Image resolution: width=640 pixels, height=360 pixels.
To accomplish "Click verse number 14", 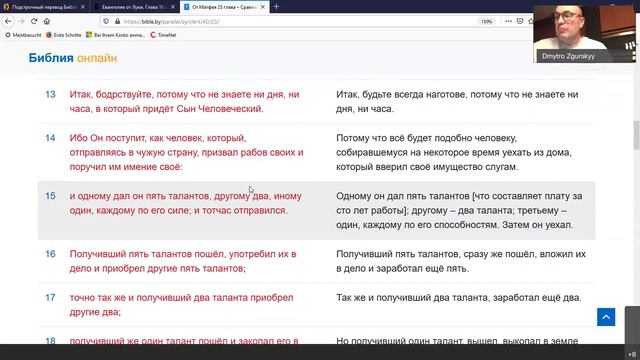I will coord(50,138).
